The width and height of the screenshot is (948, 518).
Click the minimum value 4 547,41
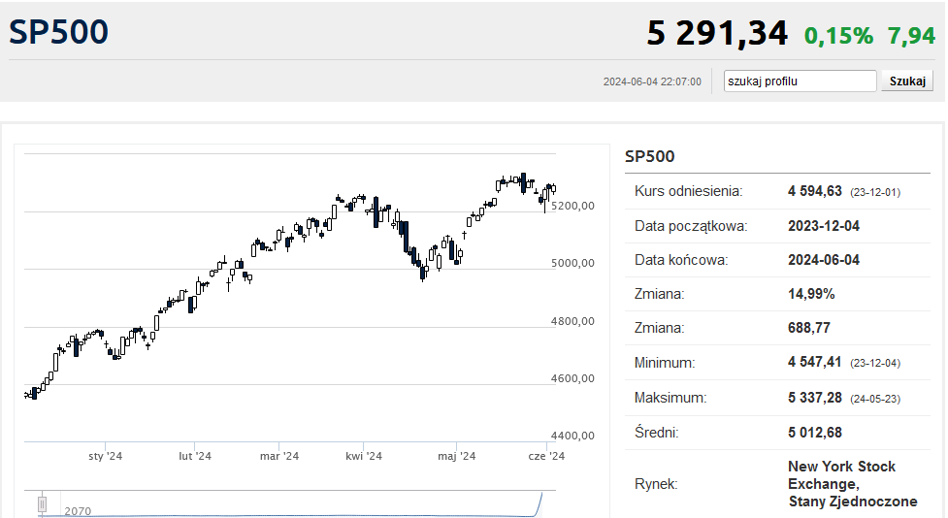(x=814, y=362)
